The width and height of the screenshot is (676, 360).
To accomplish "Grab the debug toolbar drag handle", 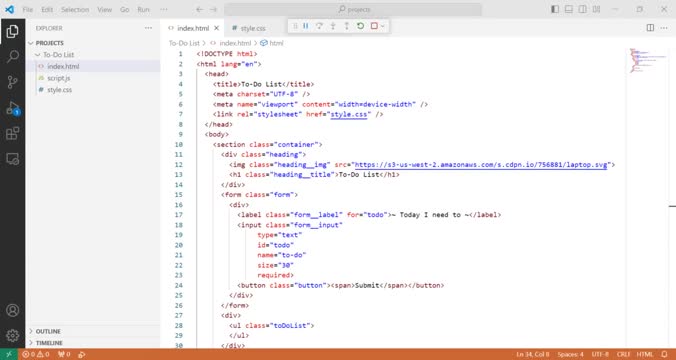I will pos(295,26).
